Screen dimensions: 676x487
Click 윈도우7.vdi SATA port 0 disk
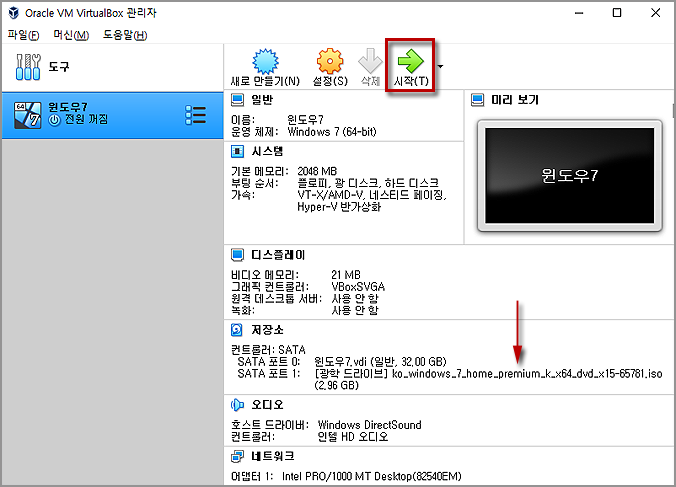(380, 362)
